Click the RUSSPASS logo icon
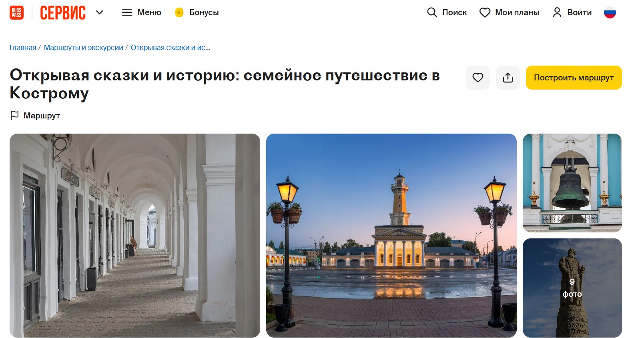 (x=16, y=12)
